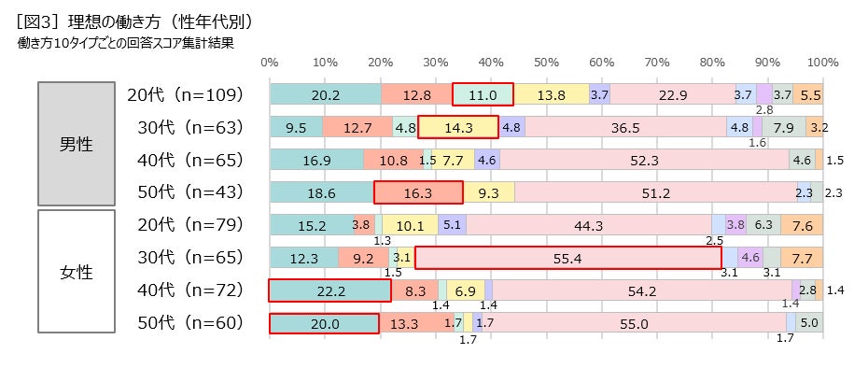Image resolution: width=868 pixels, height=368 pixels.
Task: Select the red-outlined 20.0 teal segment
Action: tap(325, 323)
